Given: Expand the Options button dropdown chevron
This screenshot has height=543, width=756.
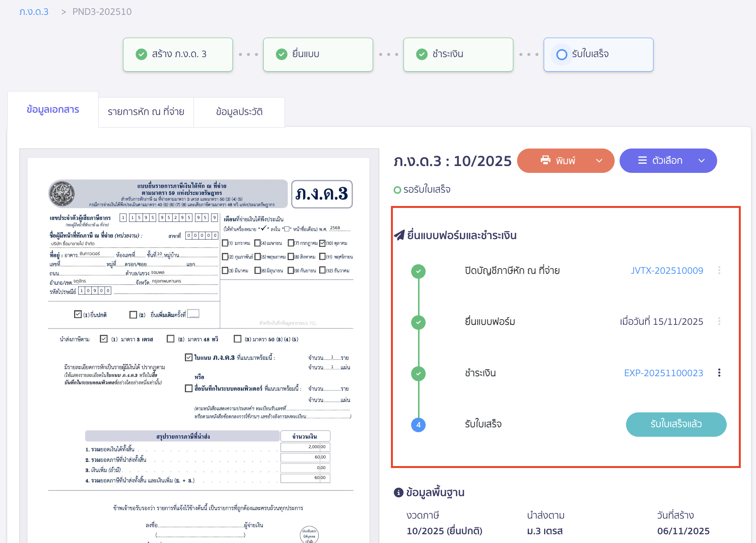Looking at the screenshot, I should tap(702, 161).
